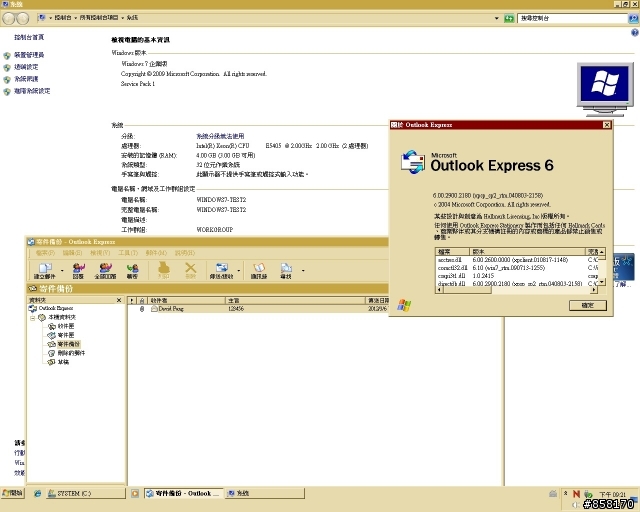640x512 pixels.
Task: Open the dropdown arrow beside 傳送/接收
Action: point(239,270)
